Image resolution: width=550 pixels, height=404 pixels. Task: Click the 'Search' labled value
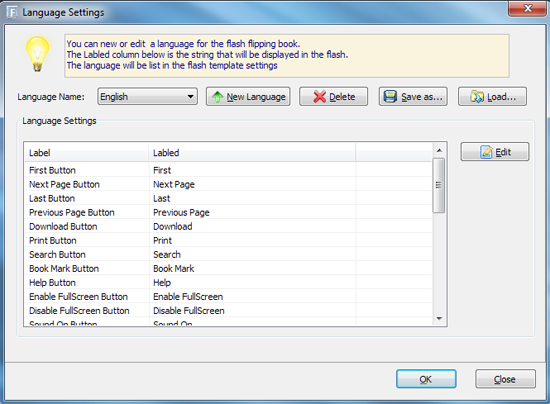click(x=167, y=254)
